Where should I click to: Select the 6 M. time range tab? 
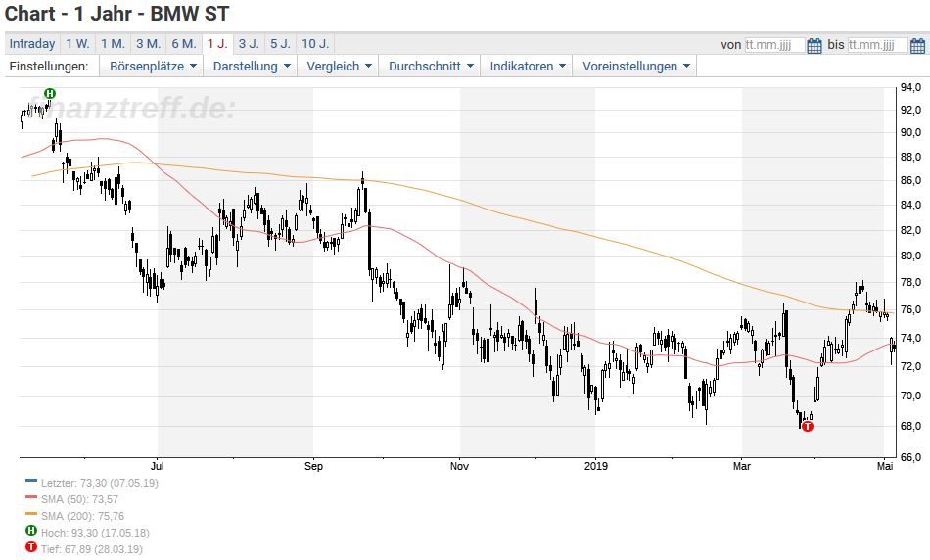pyautogui.click(x=184, y=44)
